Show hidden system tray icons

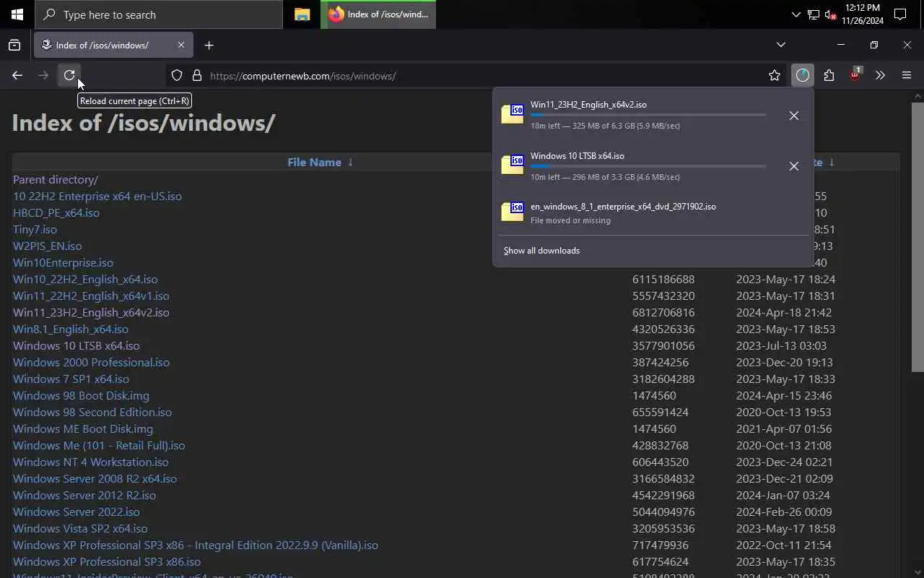796,14
